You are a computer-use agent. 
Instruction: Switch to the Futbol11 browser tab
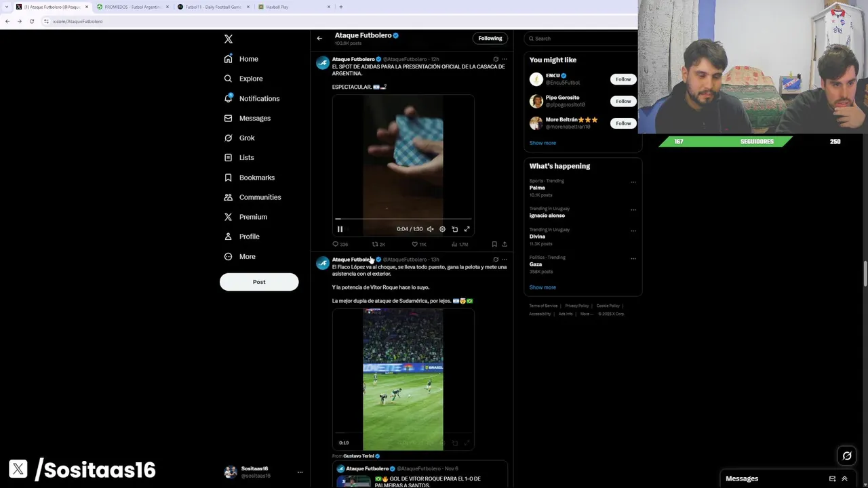213,7
